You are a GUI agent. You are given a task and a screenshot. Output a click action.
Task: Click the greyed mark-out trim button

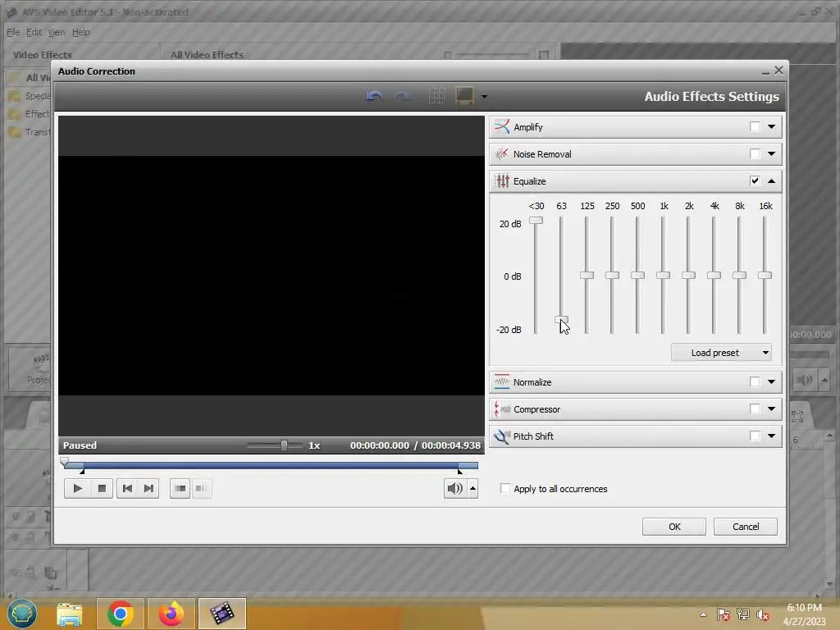point(202,489)
